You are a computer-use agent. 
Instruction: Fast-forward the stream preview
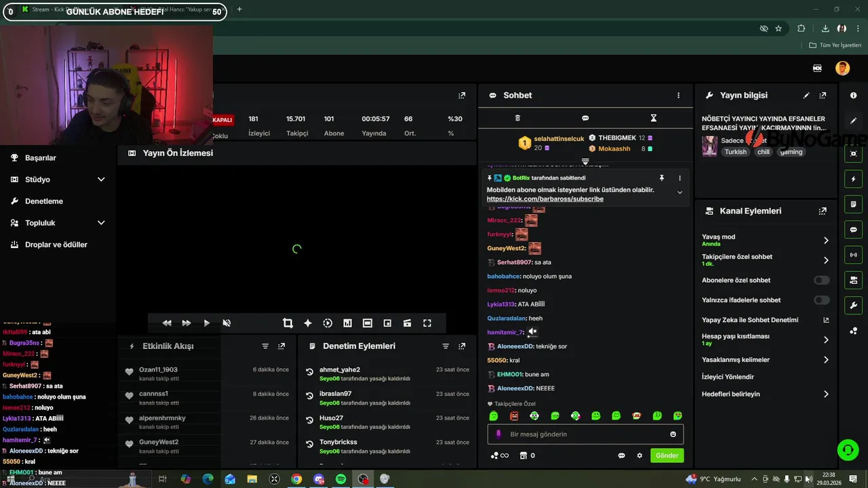(186, 323)
